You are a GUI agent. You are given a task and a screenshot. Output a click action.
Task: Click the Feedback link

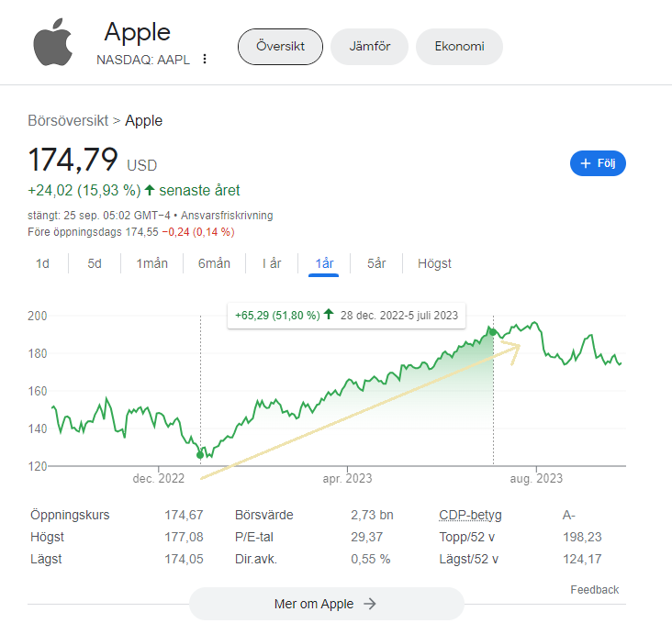click(594, 590)
